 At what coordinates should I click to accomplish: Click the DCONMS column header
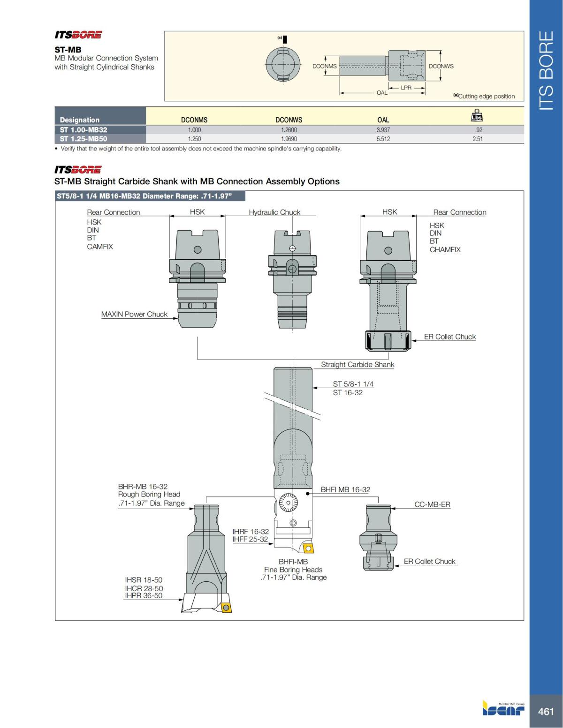tap(194, 120)
